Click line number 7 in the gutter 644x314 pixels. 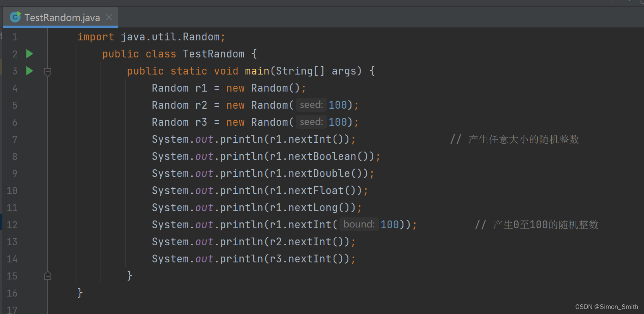pos(15,139)
